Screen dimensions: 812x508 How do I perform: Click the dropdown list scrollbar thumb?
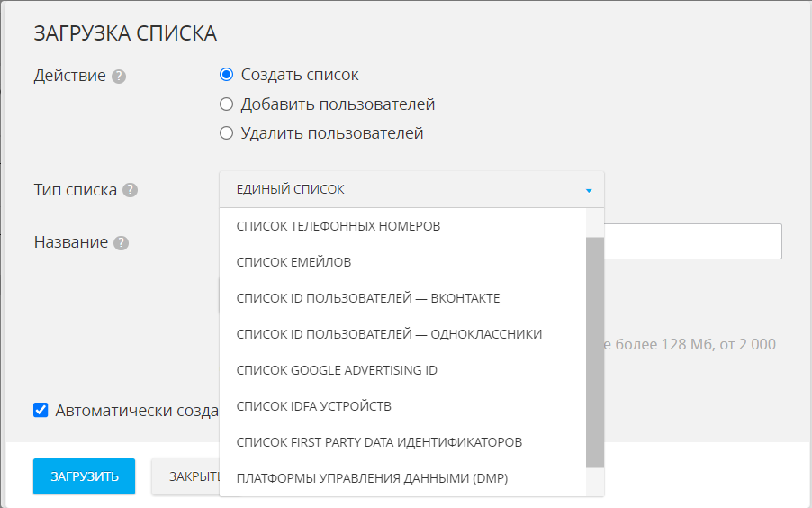pyautogui.click(x=595, y=351)
